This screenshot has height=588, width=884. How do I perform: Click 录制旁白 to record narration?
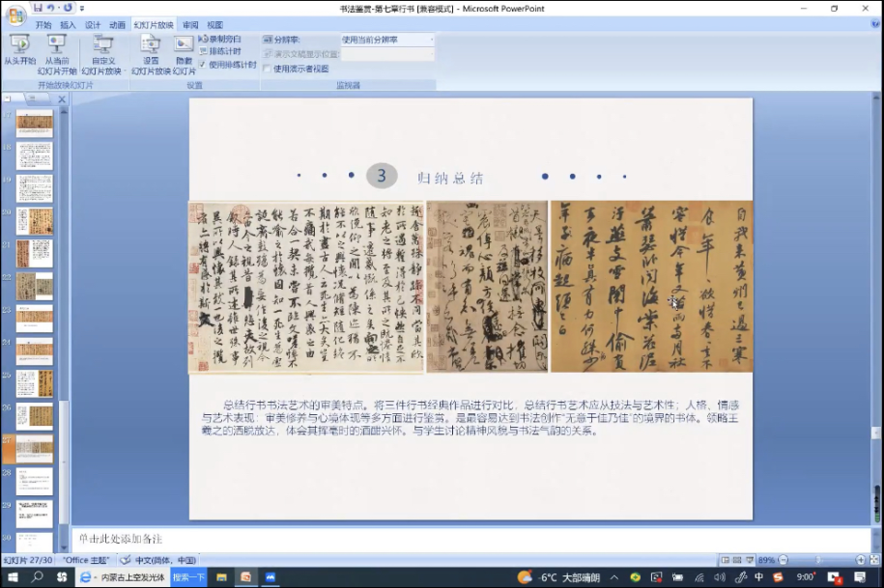[220, 39]
